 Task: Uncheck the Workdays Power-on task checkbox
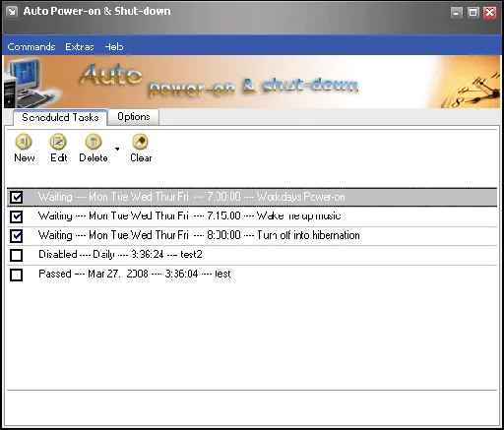(x=16, y=197)
